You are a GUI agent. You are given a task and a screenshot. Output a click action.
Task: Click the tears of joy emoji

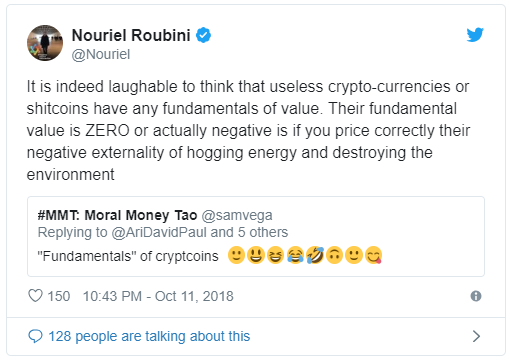tap(295, 255)
